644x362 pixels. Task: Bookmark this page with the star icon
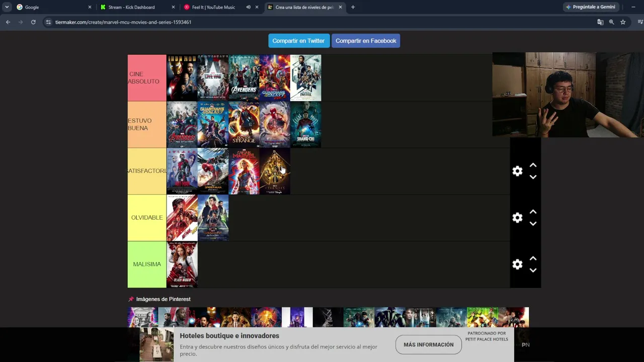623,22
